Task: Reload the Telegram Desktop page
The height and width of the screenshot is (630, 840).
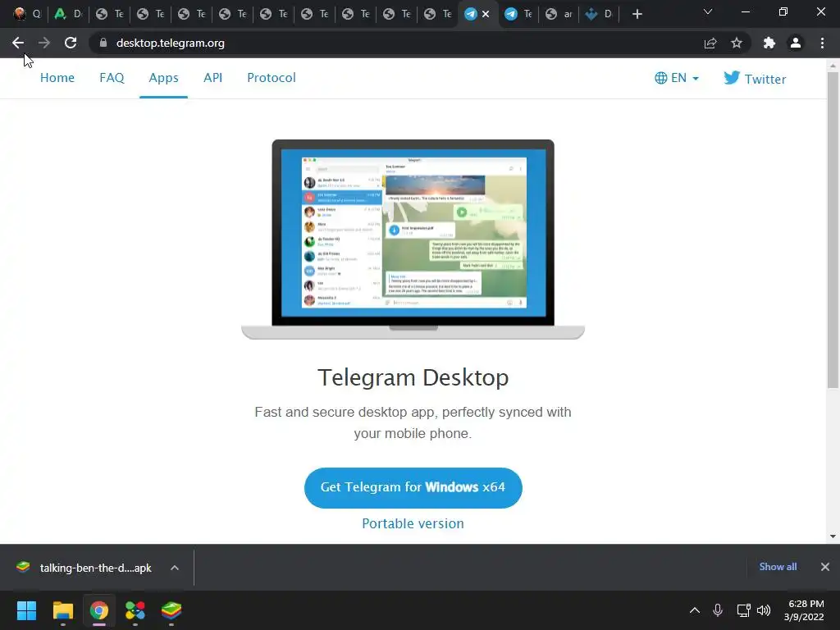Action: click(x=71, y=43)
